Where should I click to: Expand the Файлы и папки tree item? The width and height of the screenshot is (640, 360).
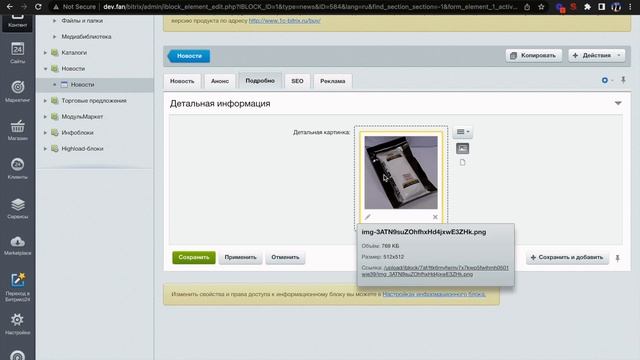coord(54,20)
